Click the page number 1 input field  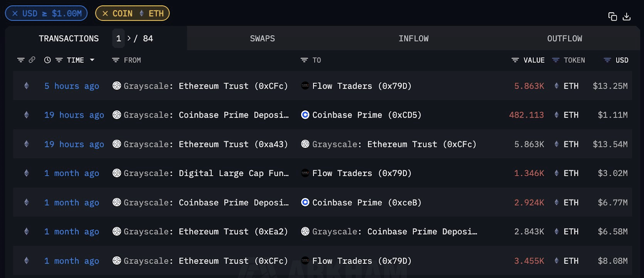119,38
